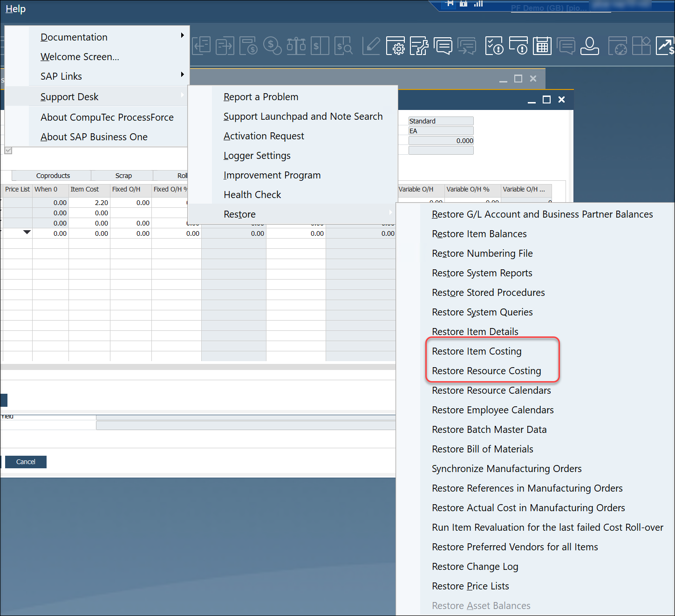Click the chat bubble messages icon
The image size is (675, 616).
443,46
